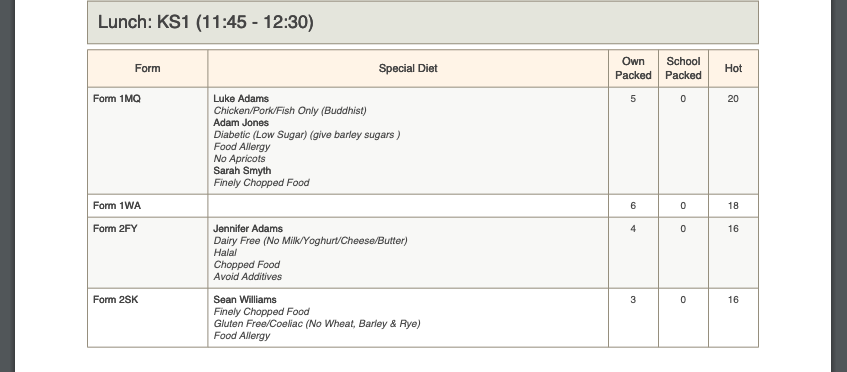Click the name Adam Jones
The width and height of the screenshot is (847, 372).
tap(241, 123)
